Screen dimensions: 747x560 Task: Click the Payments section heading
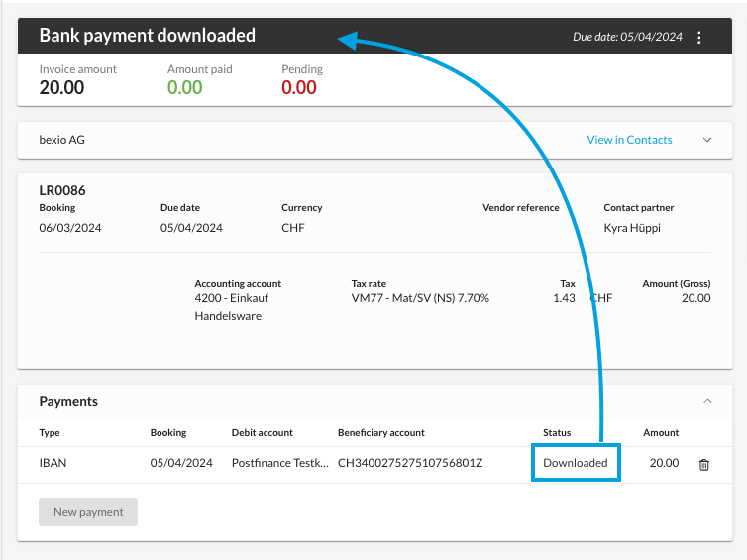68,401
